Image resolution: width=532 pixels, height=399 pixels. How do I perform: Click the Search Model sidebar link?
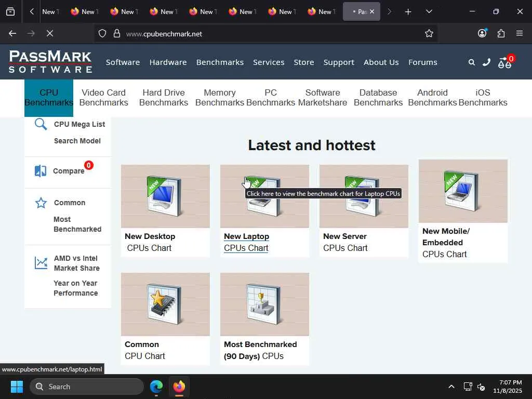click(77, 141)
